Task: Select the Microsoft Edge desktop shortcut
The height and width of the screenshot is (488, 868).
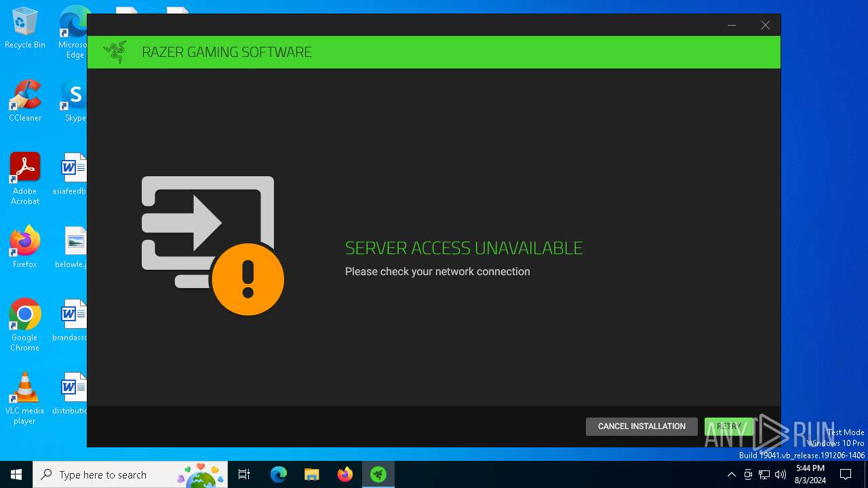Action: tap(73, 33)
